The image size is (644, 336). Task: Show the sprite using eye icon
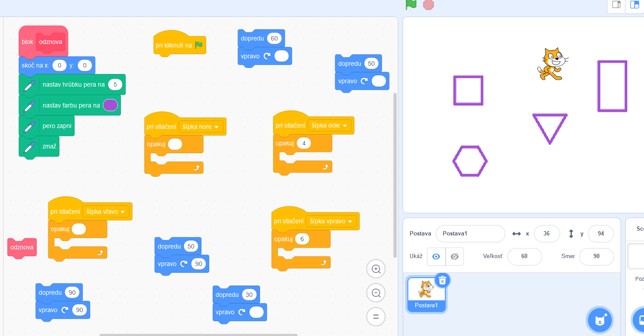pos(436,256)
